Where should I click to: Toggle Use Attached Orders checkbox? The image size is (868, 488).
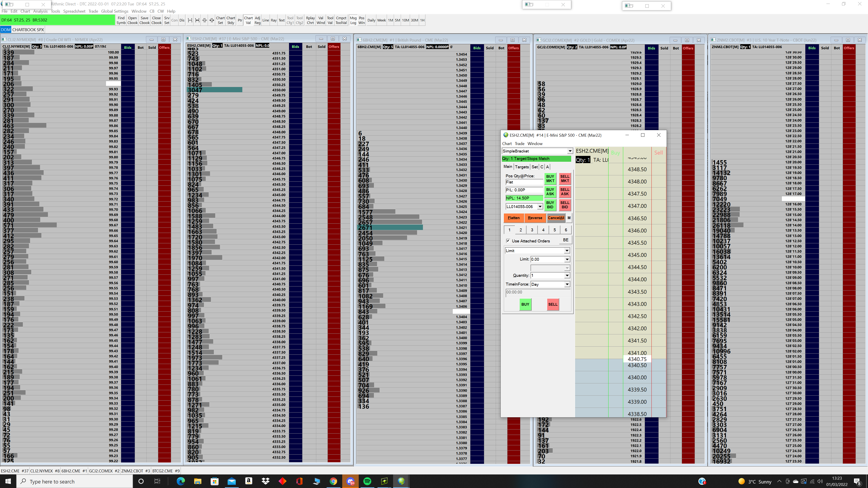(508, 241)
